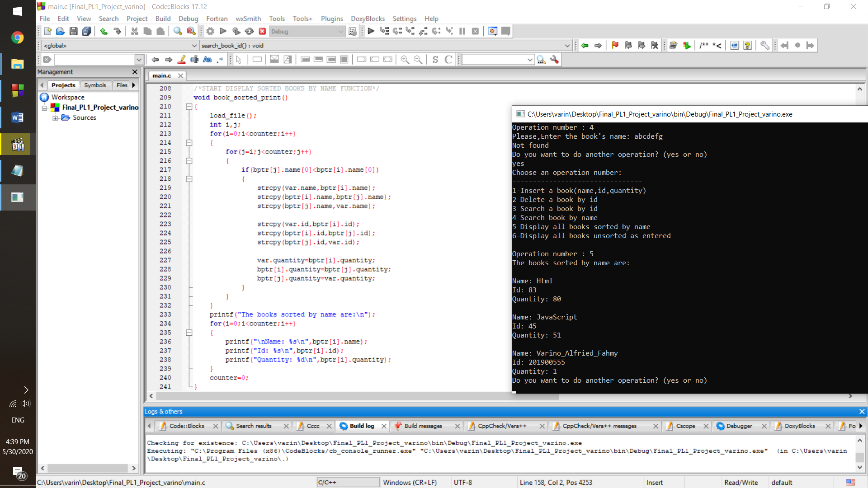
Task: Open Google Chrome from the taskbar
Action: coord(18,38)
